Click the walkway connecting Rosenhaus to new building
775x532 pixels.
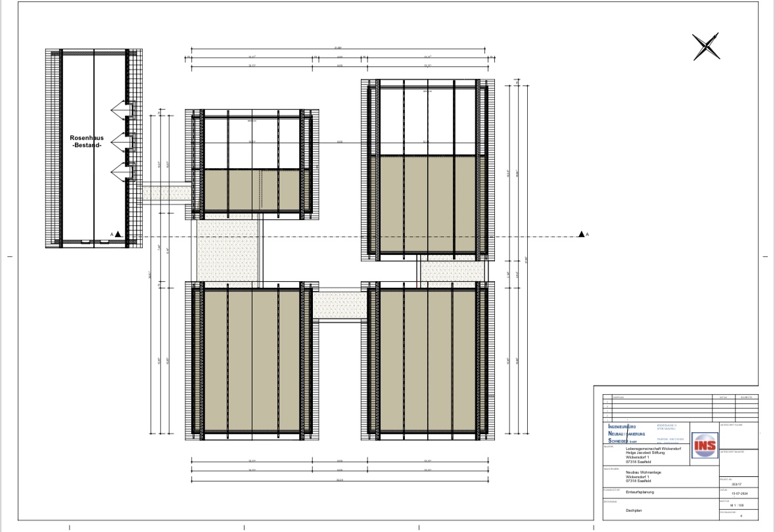[x=168, y=192]
